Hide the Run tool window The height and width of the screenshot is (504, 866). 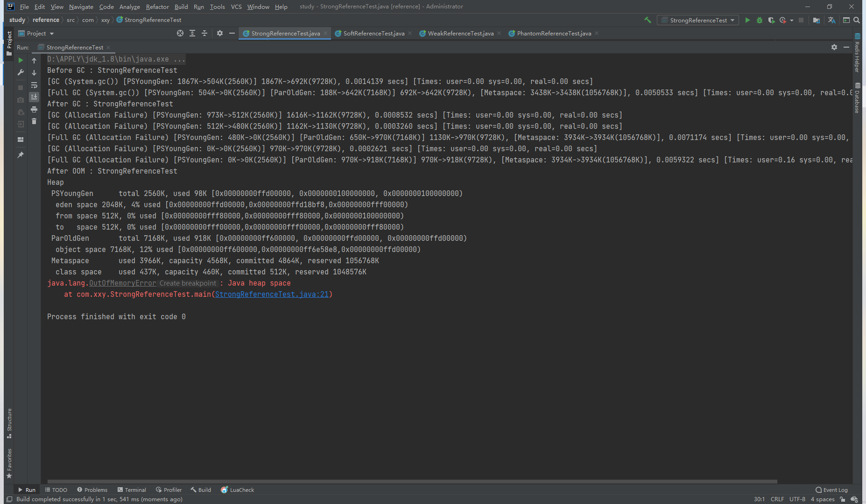(x=846, y=47)
